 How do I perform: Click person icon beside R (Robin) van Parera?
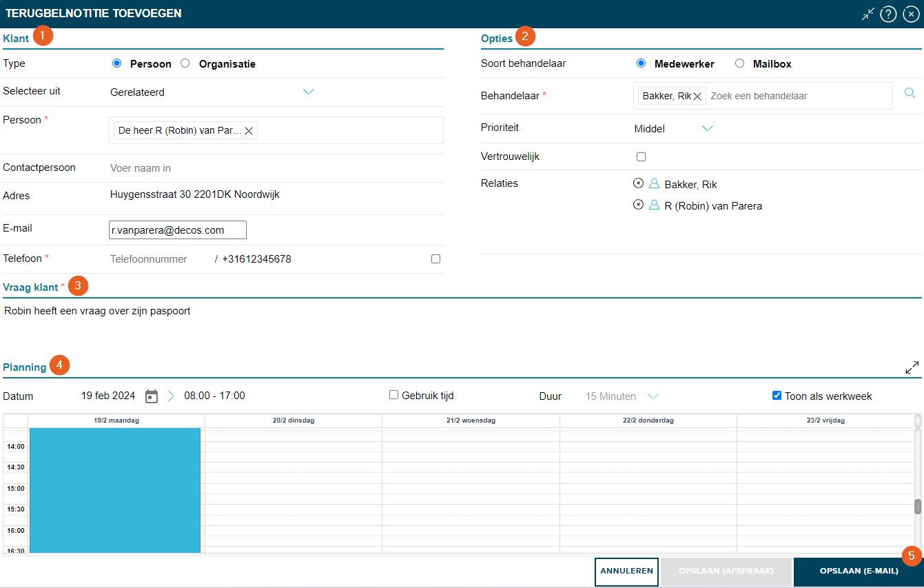pos(655,205)
